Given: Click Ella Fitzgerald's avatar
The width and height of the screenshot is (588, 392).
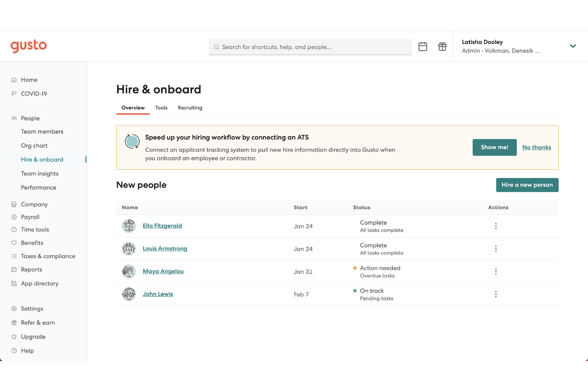Looking at the screenshot, I should pos(129,226).
